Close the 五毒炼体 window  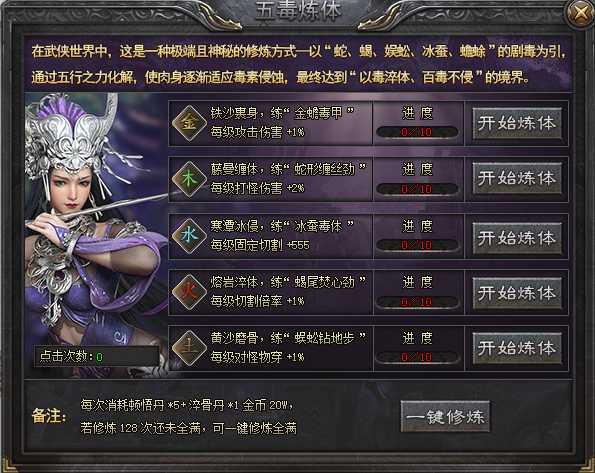581,14
